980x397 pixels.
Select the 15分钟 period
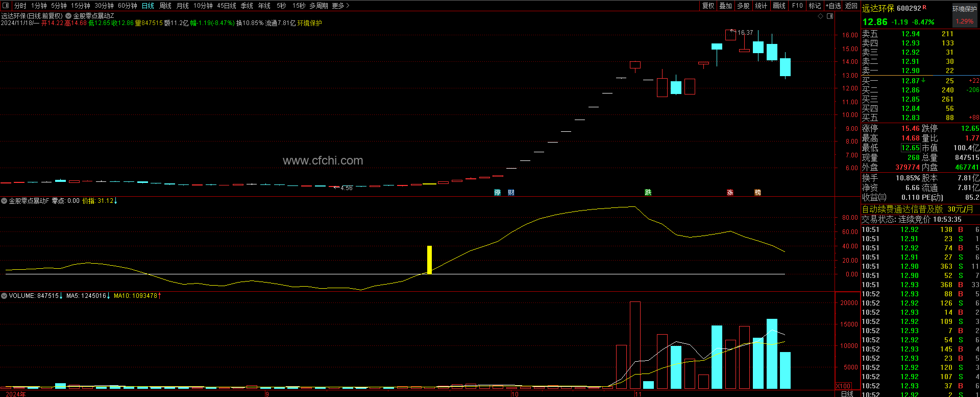[81, 6]
